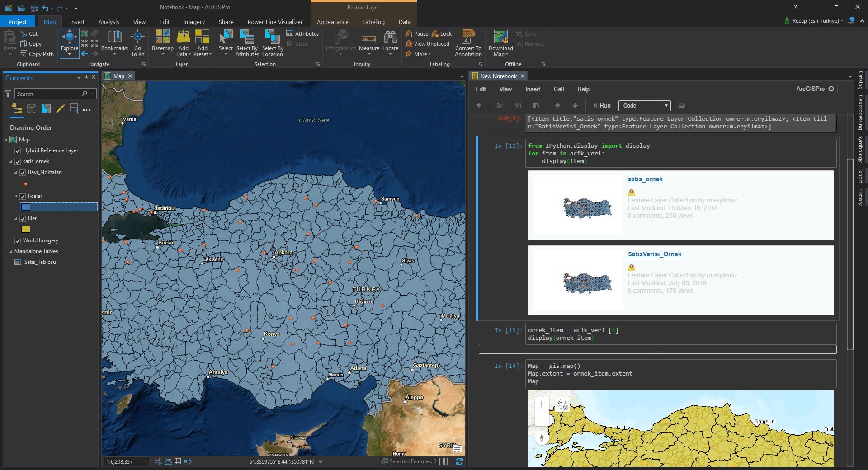This screenshot has width=868, height=470.
Task: Select List By Snapping view
Action: point(74,108)
